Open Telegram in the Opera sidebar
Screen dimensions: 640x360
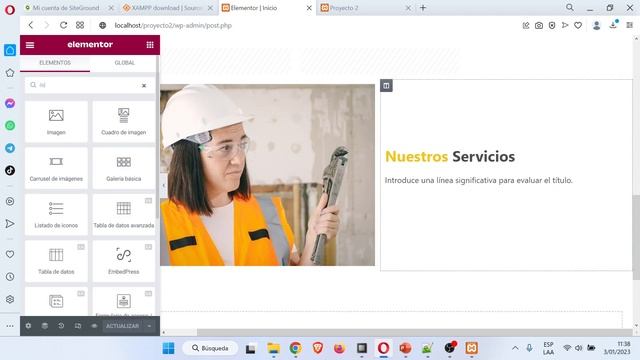coord(10,148)
